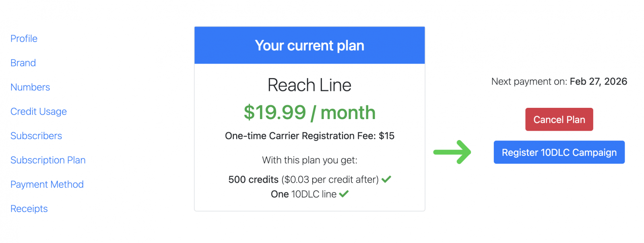Open Numbers in the sidebar
The width and height of the screenshot is (644, 243).
(30, 87)
